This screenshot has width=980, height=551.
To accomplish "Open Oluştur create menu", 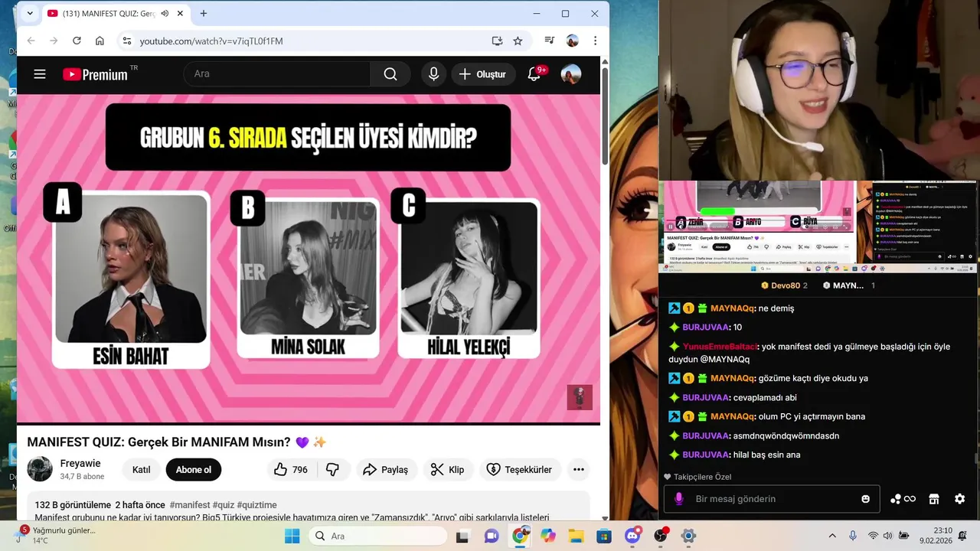I will [483, 74].
